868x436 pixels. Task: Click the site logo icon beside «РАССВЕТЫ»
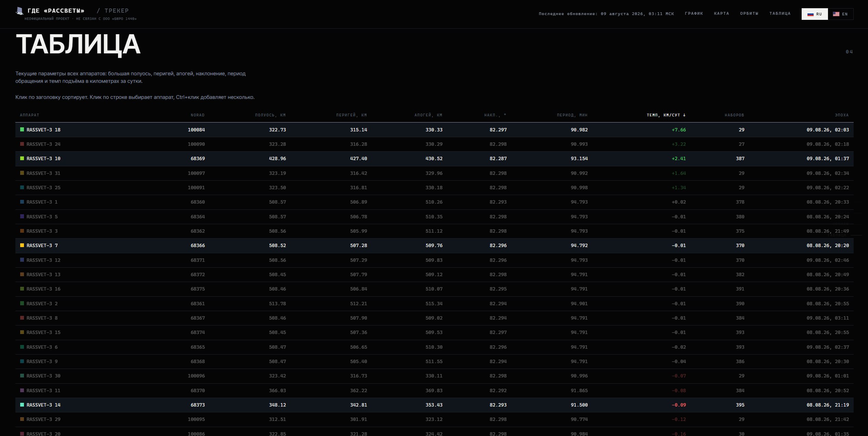pyautogui.click(x=20, y=11)
